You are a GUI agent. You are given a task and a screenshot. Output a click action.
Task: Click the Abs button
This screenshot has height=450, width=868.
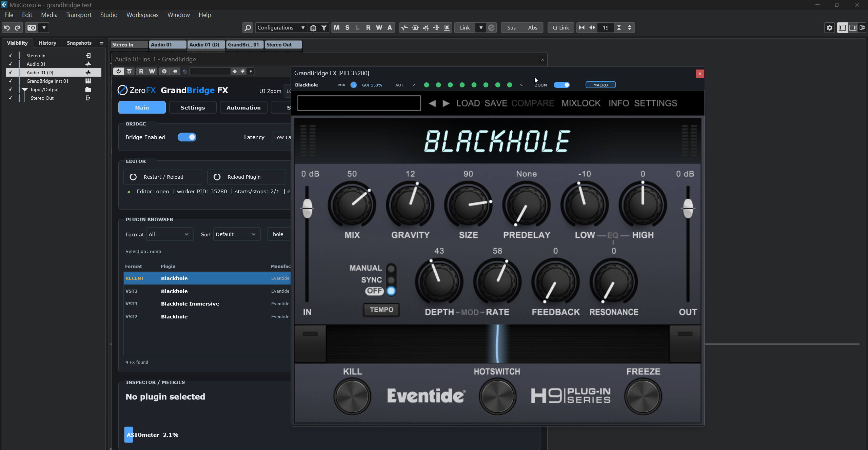click(x=533, y=28)
